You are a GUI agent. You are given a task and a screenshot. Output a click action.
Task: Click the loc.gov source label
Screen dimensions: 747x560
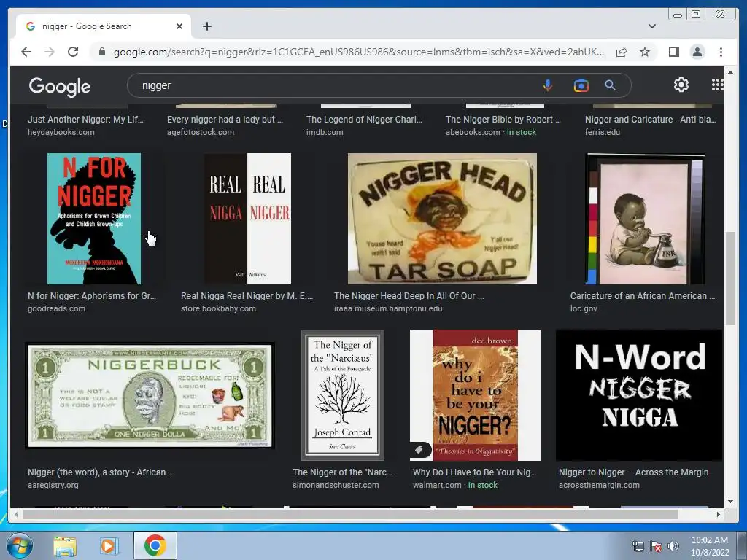[584, 308]
